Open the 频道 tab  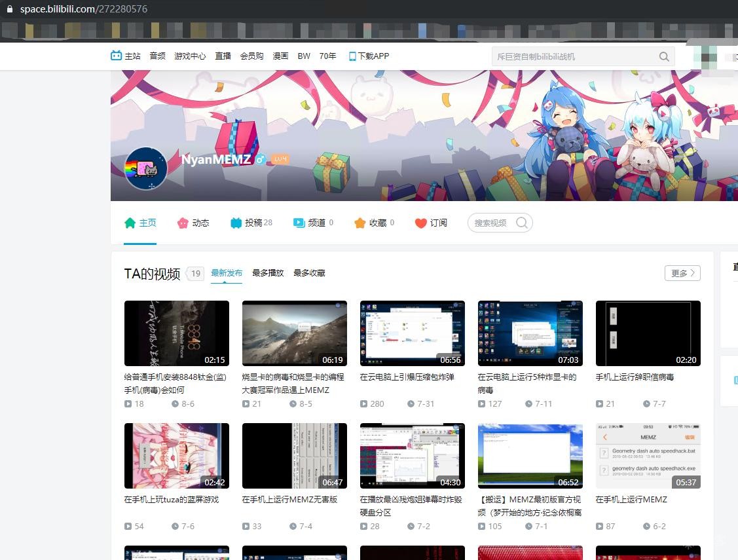[313, 223]
